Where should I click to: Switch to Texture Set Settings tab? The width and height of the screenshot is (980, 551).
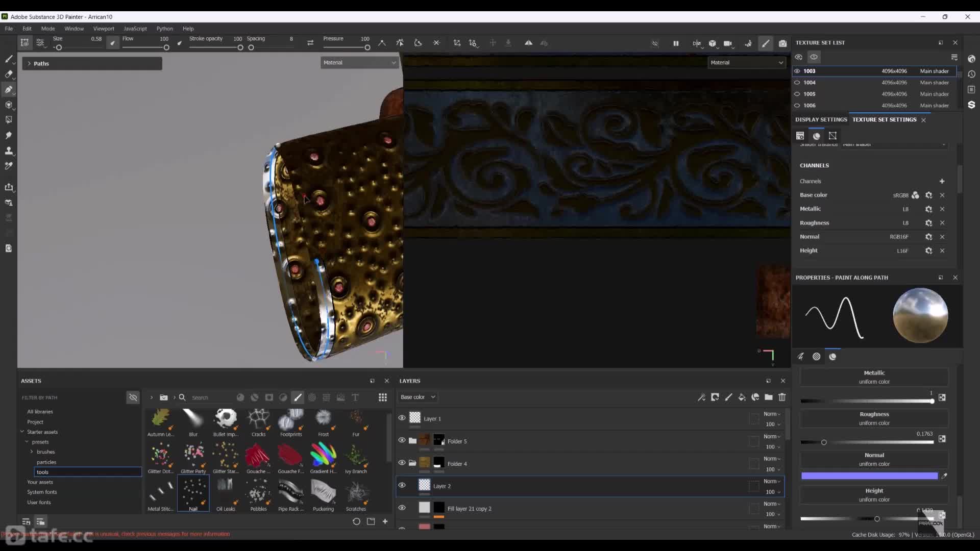pos(885,119)
